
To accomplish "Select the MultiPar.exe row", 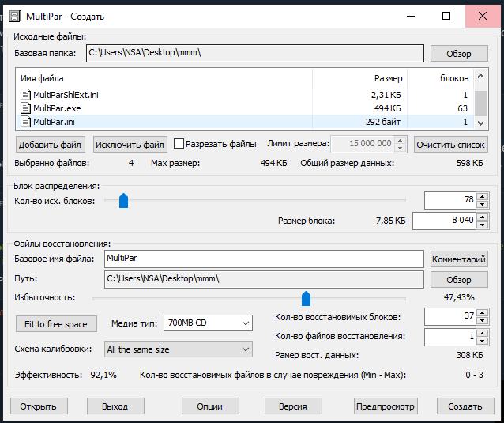I will pyautogui.click(x=244, y=108).
